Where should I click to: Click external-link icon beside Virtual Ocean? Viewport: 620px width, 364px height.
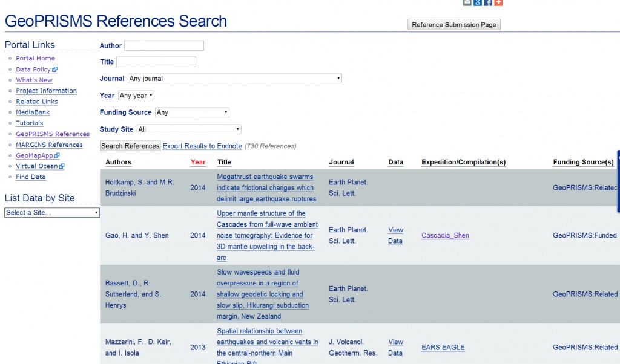(x=62, y=166)
